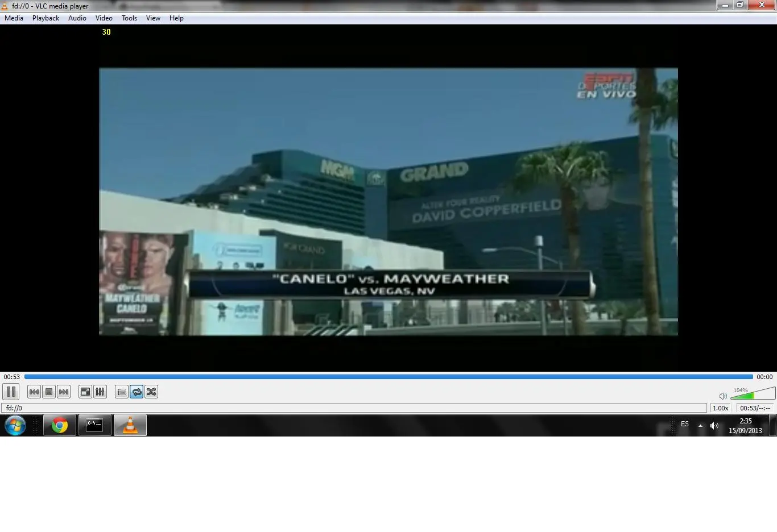Open the Video menu
This screenshot has width=777, height=532.
pyautogui.click(x=104, y=18)
